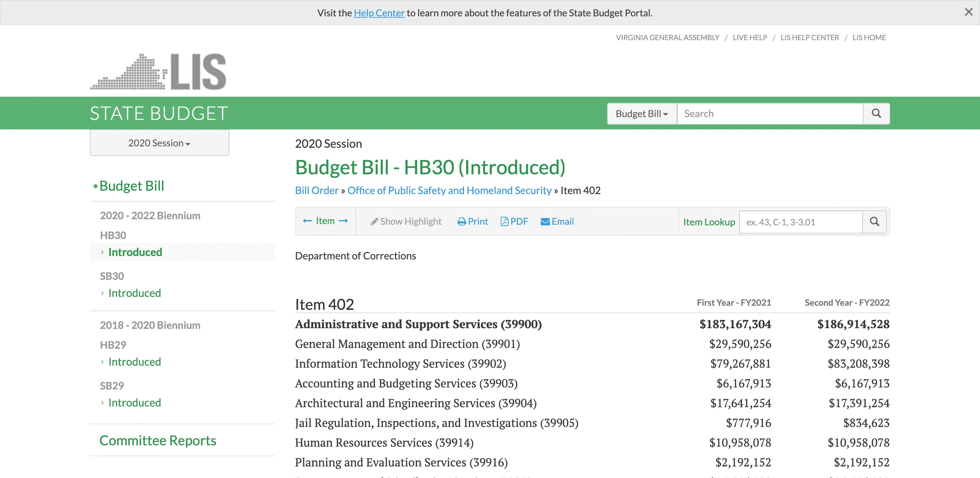Screen dimensions: 980x478
Task: Open HB29 Introduced in sidebar
Action: [134, 362]
